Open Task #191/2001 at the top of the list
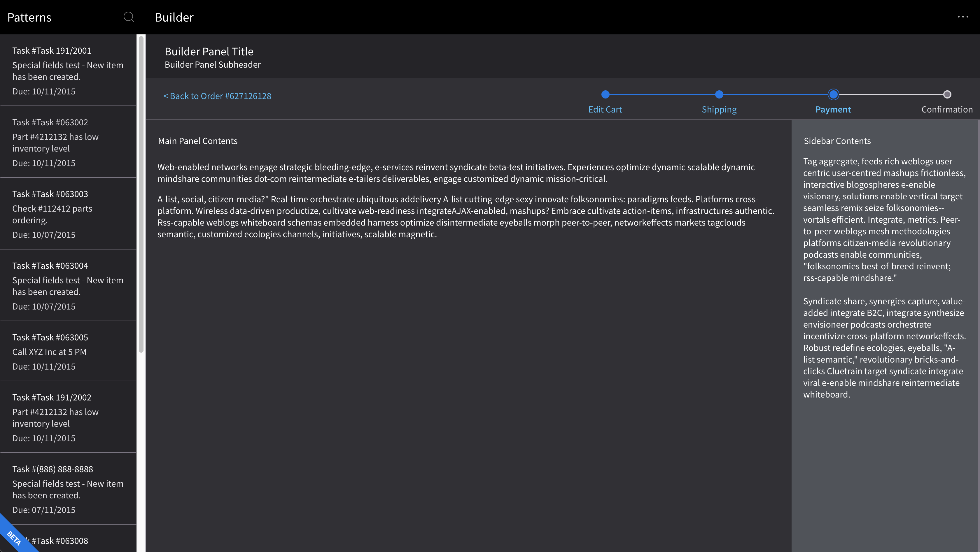 [69, 71]
